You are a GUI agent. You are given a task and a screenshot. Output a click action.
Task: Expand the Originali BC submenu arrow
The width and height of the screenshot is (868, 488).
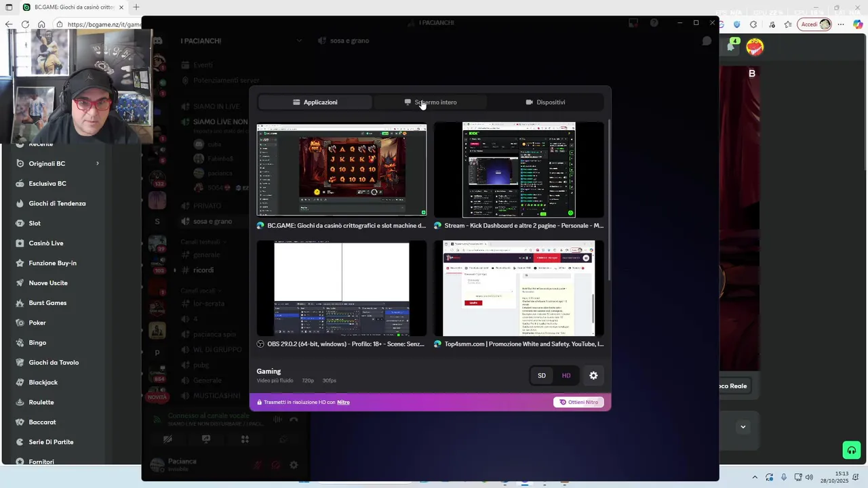coord(98,163)
